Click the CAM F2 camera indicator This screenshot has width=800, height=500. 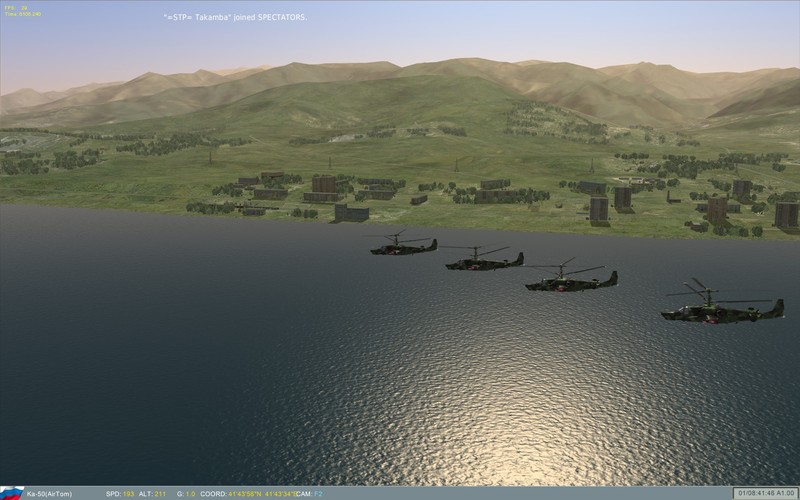309,494
